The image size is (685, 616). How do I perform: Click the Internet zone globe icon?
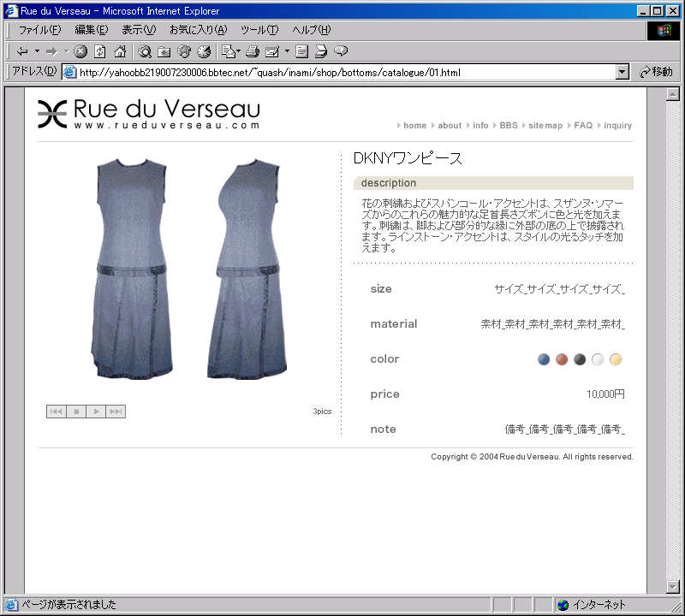click(x=563, y=605)
